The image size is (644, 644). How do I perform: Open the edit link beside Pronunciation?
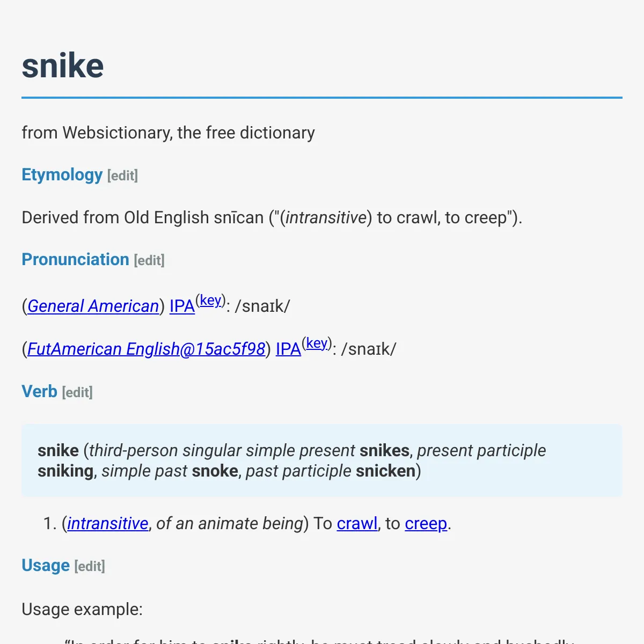pos(149,260)
